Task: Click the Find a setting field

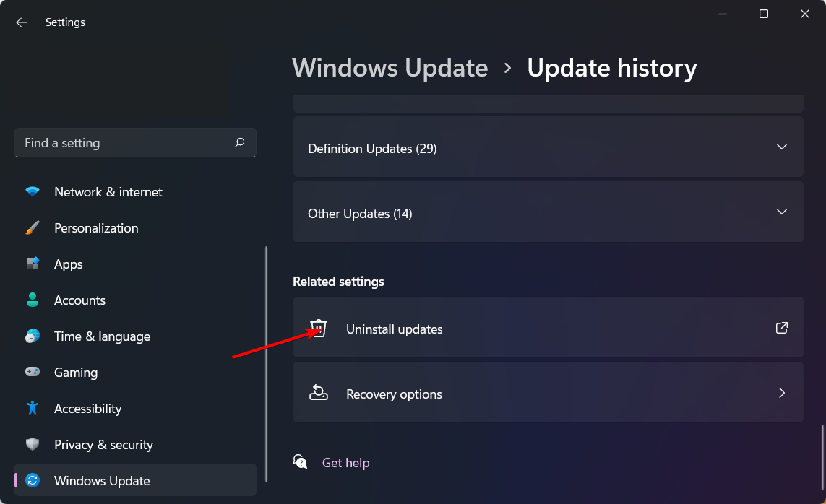Action: [123, 143]
